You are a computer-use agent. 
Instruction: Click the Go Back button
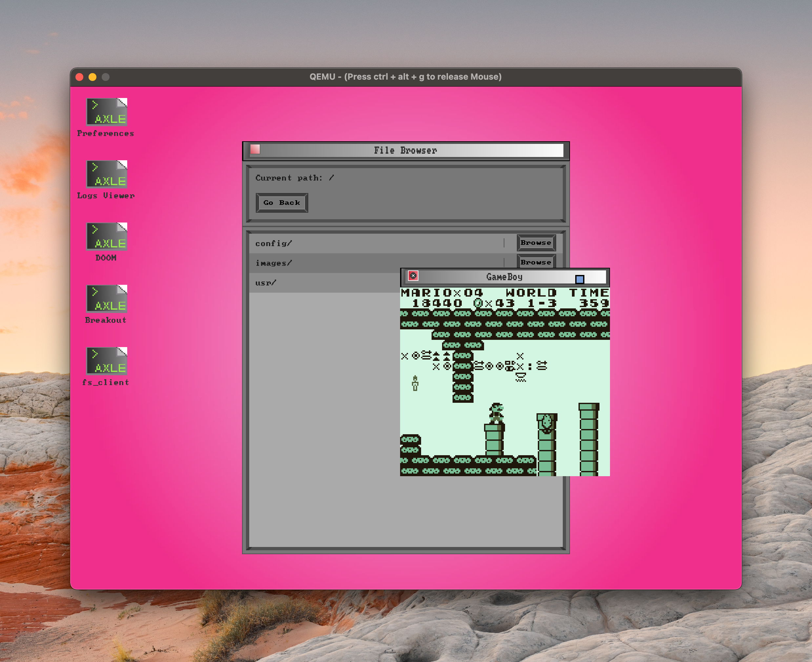pyautogui.click(x=282, y=203)
